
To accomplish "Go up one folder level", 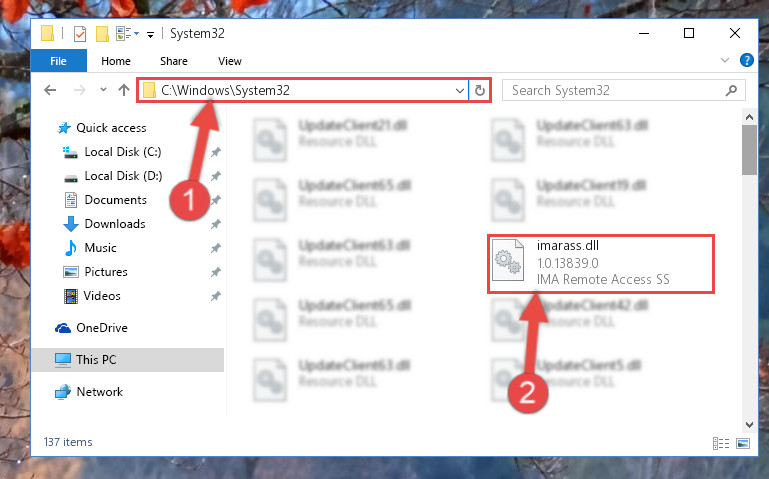I will (124, 90).
